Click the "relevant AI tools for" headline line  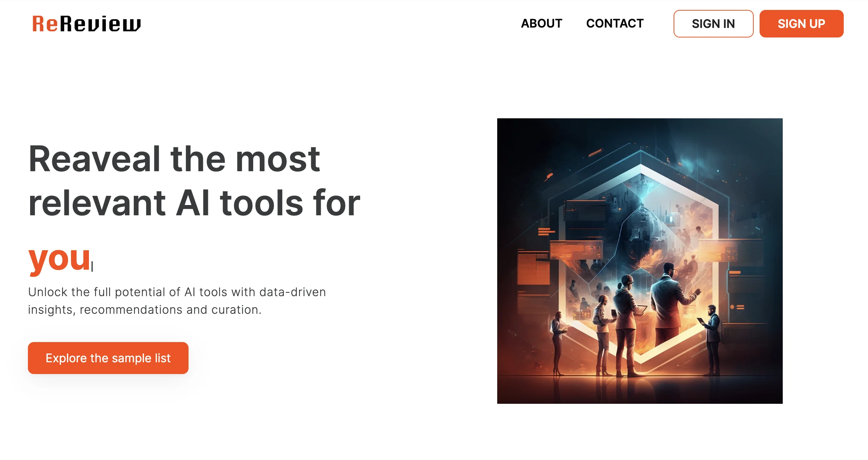coord(194,203)
